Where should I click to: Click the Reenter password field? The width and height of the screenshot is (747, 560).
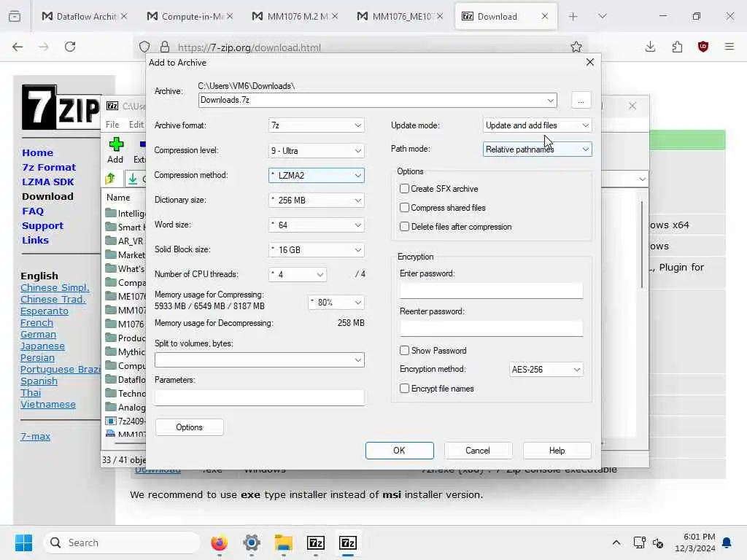491,329
